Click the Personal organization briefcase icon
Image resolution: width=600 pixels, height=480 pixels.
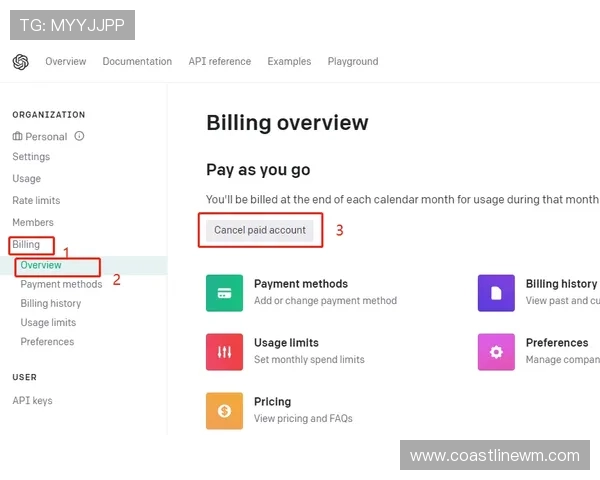tap(17, 137)
